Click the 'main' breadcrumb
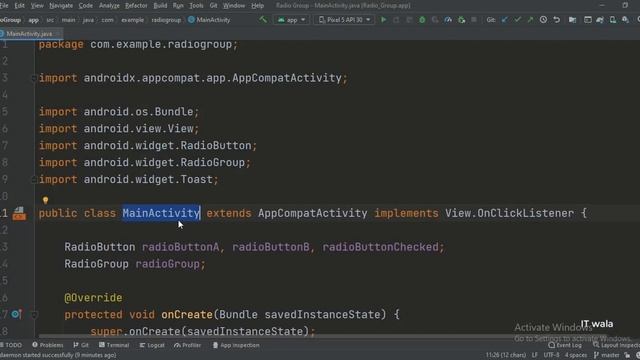 [x=68, y=20]
